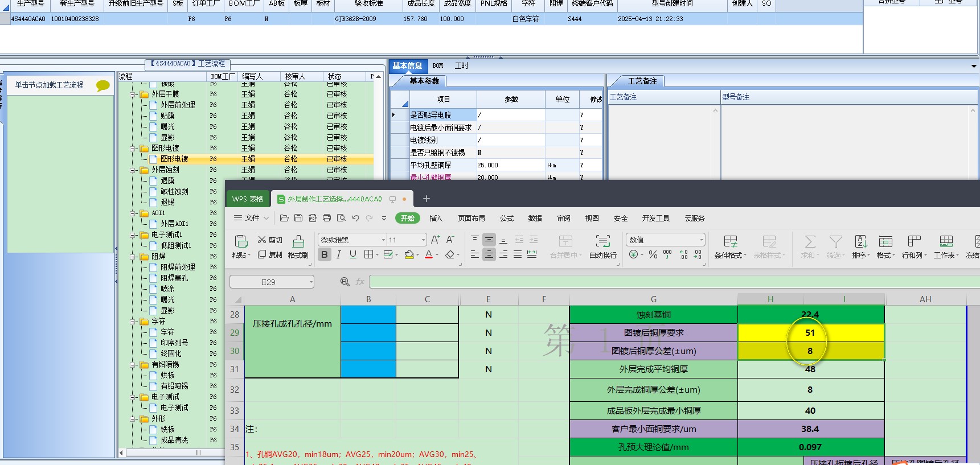
Task: Align text left in cell
Action: pyautogui.click(x=475, y=254)
